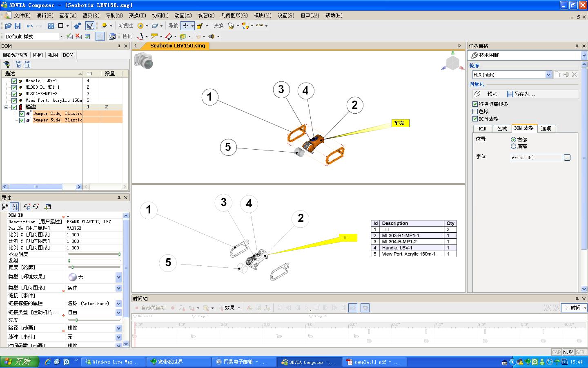588x368 pixels.
Task: Toggle checkbox for View Port, Acrylic row
Action: [x=14, y=101]
